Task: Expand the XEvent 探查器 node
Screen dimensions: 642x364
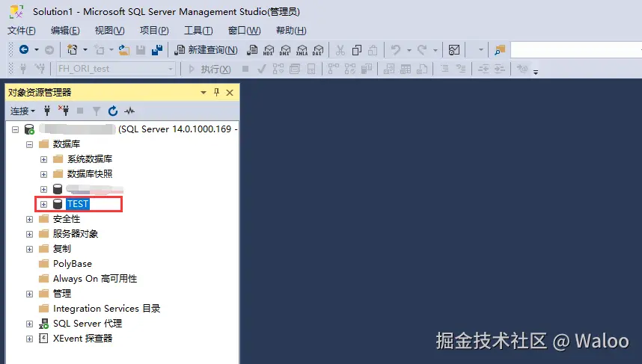Action: [29, 339]
